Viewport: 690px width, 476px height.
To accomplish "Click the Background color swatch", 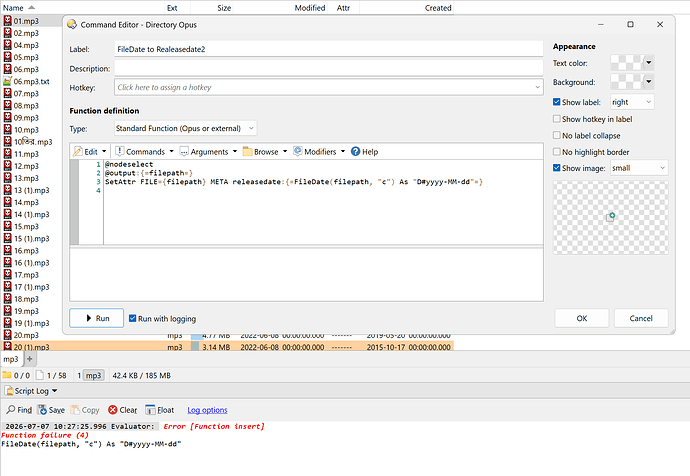I will click(x=627, y=82).
